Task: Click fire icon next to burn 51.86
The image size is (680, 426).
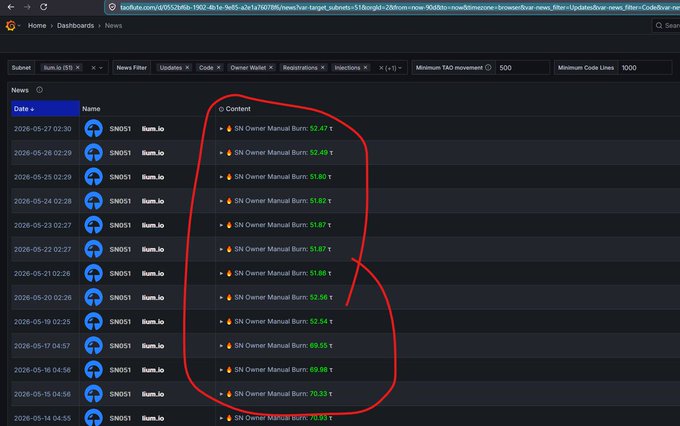Action: [x=229, y=273]
